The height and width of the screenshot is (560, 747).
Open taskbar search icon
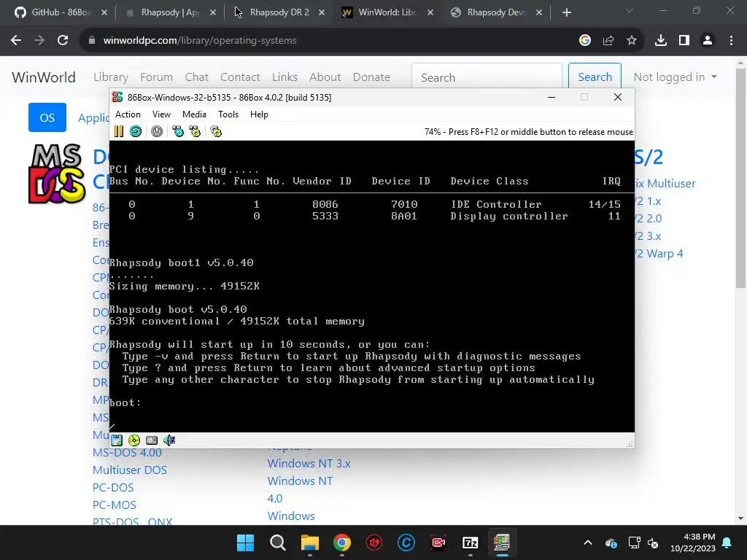coord(278,542)
